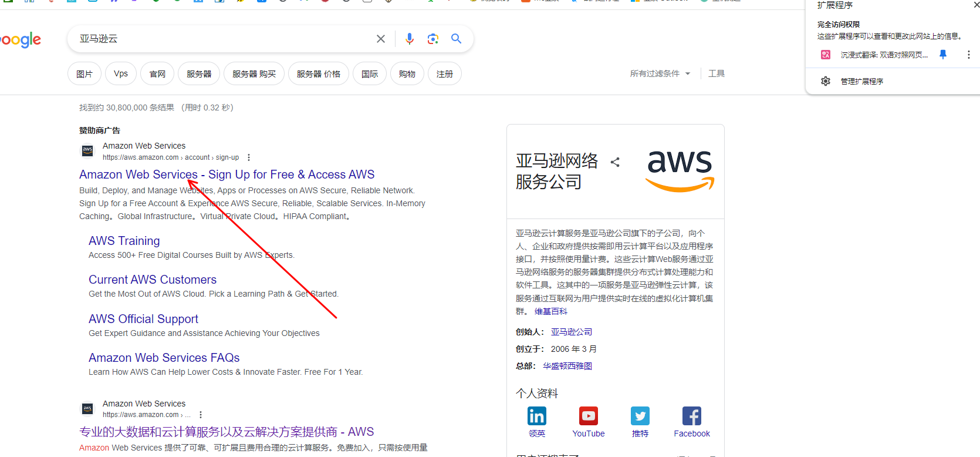Click the 沉浸式翻译 extension icon
Screen dimensions: 980x457
(x=826, y=55)
